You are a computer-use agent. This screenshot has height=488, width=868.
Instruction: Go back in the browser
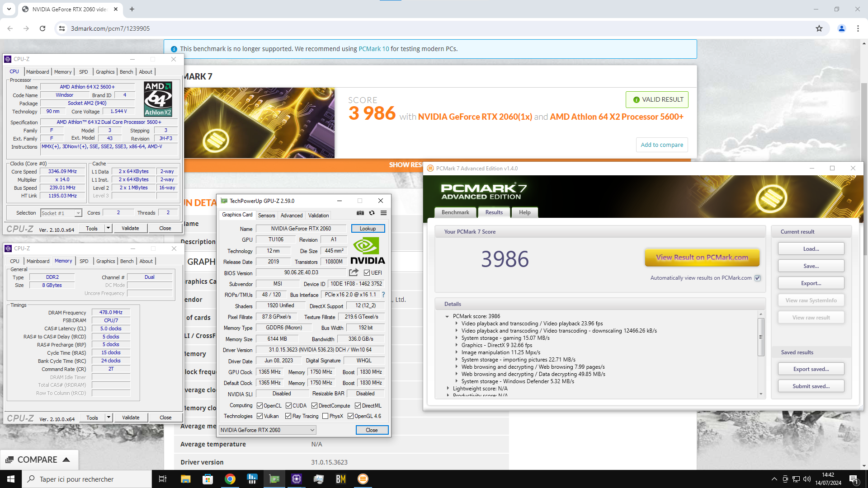click(10, 28)
